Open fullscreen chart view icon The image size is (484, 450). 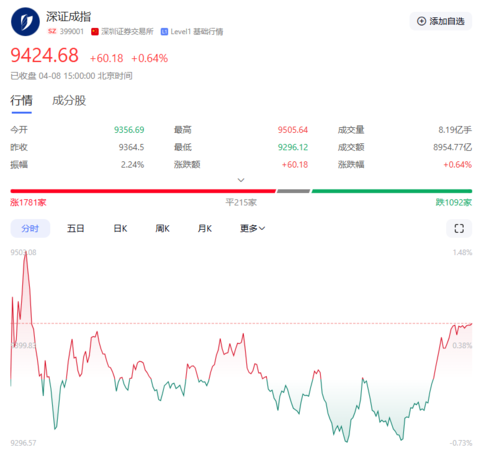[459, 228]
